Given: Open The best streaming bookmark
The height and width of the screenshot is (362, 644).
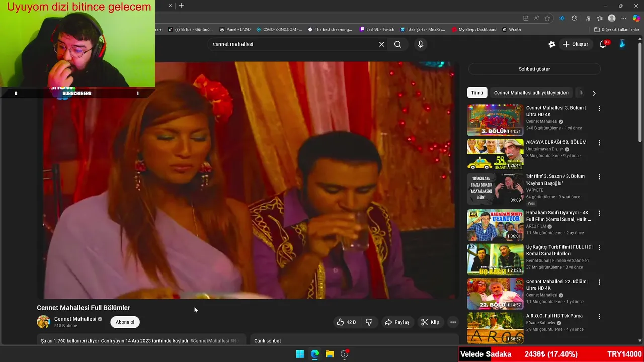Looking at the screenshot, I should tap(330, 30).
